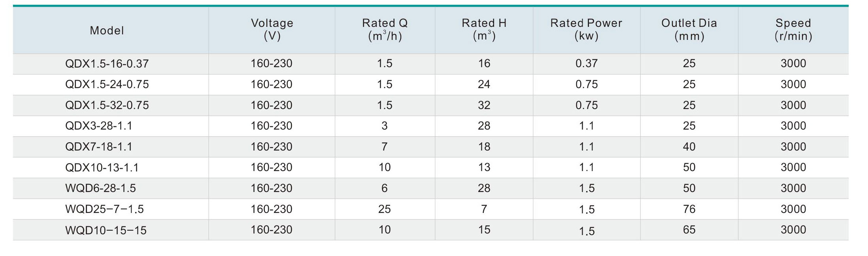Select outlet diameter value 65
The height and width of the screenshot is (256, 868).
click(689, 230)
